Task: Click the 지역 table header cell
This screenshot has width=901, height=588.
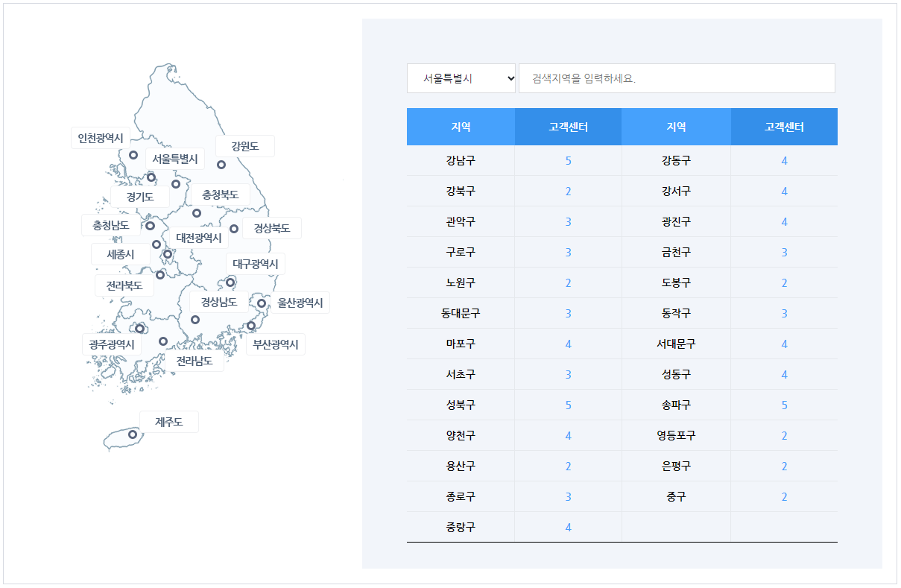Action: 460,126
